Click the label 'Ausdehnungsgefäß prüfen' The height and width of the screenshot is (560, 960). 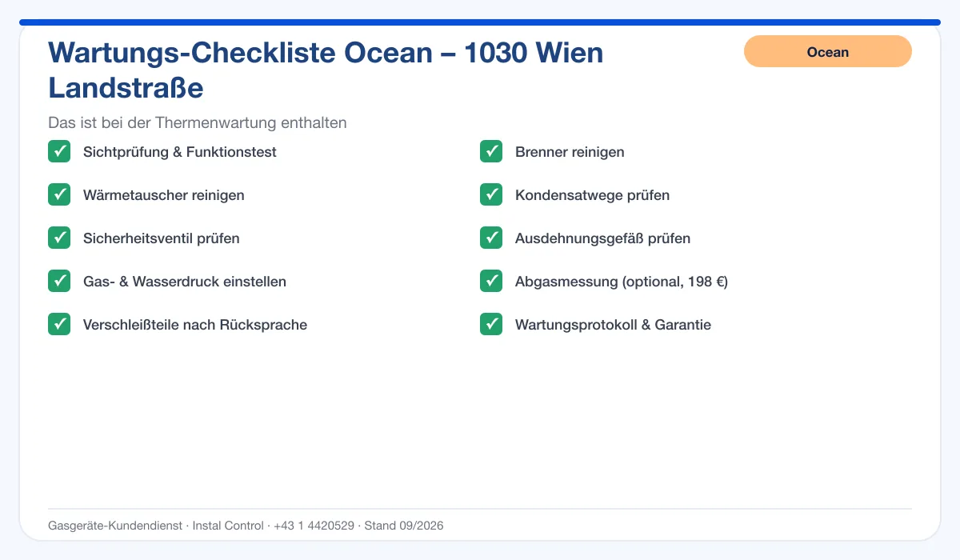(x=602, y=238)
